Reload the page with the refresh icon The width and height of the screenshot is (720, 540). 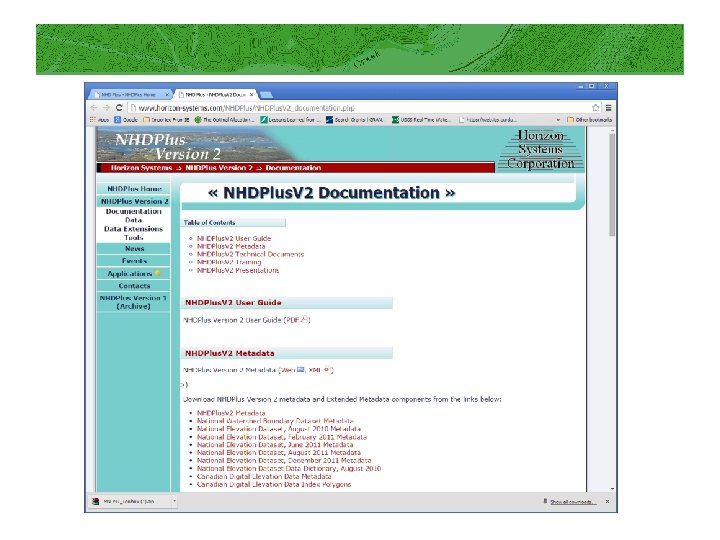119,108
